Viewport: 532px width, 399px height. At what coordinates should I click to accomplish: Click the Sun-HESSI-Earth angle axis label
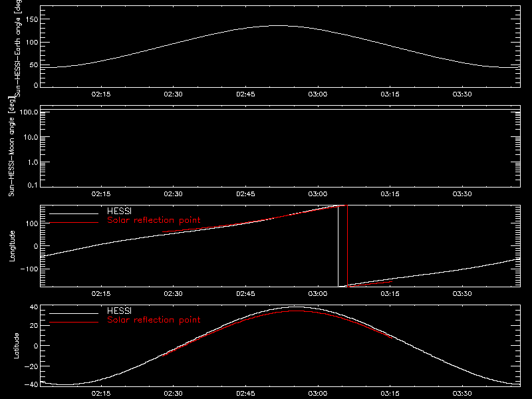(18, 49)
